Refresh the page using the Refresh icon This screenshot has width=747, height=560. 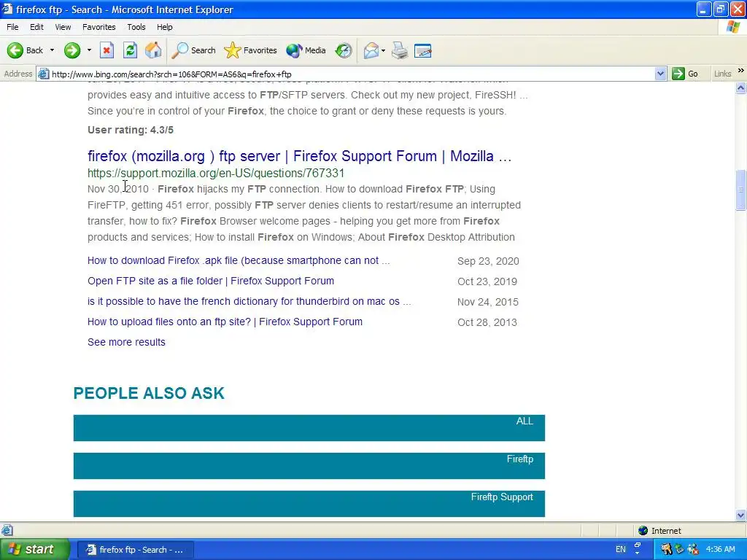click(x=130, y=50)
